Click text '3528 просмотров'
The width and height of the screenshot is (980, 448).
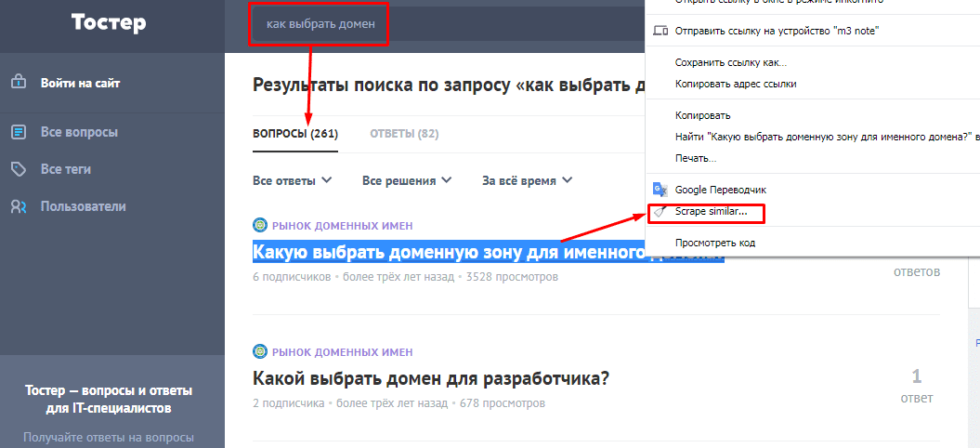click(513, 277)
